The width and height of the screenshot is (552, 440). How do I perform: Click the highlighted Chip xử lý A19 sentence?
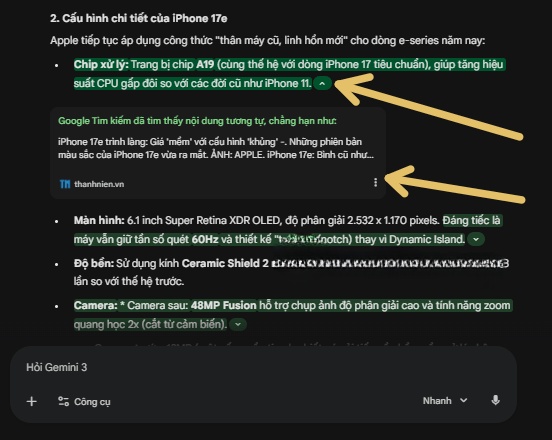(x=289, y=74)
